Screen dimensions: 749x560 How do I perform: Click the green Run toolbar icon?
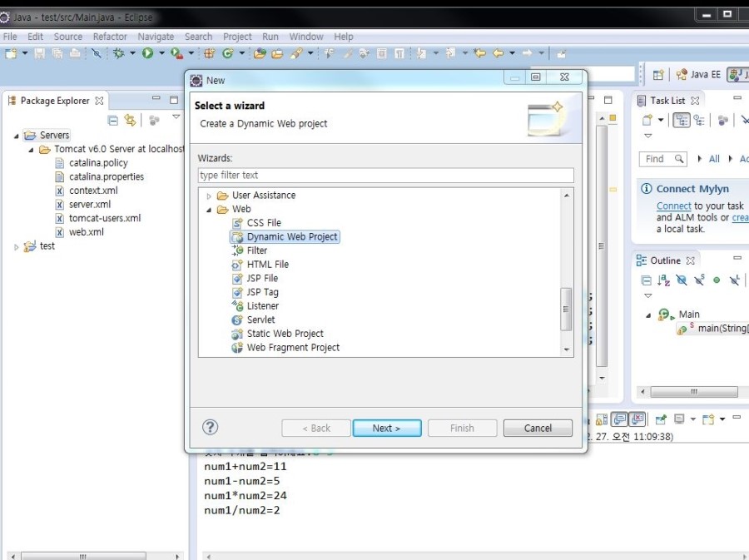pyautogui.click(x=147, y=53)
